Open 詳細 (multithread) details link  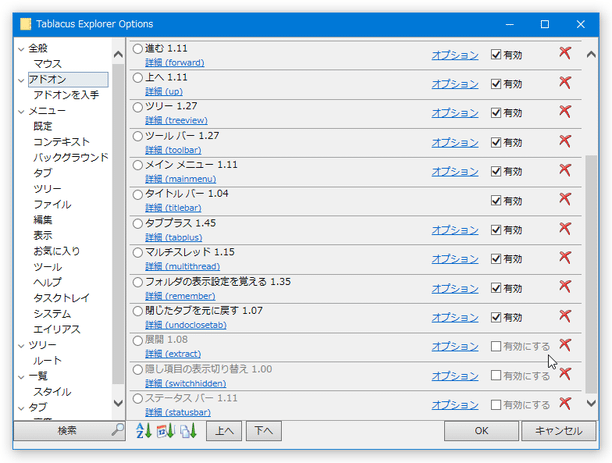pyautogui.click(x=182, y=266)
